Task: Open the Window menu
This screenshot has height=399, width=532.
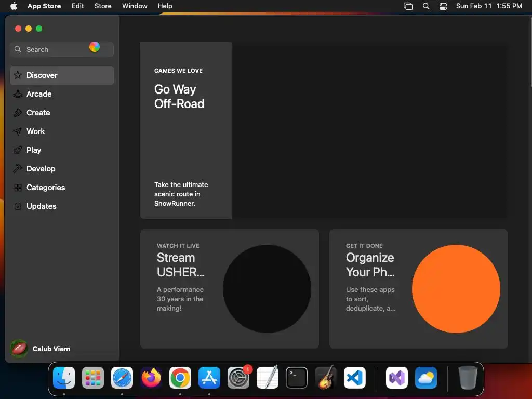Action: [x=135, y=6]
